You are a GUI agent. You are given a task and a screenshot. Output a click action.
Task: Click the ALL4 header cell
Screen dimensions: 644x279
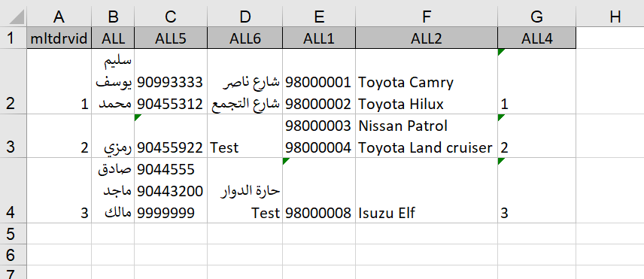(x=537, y=38)
